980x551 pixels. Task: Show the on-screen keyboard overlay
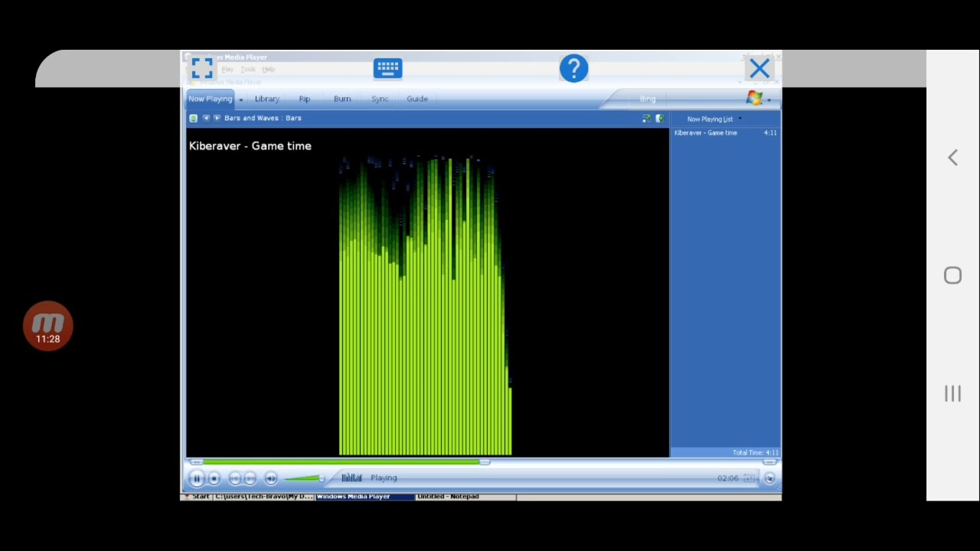click(387, 68)
